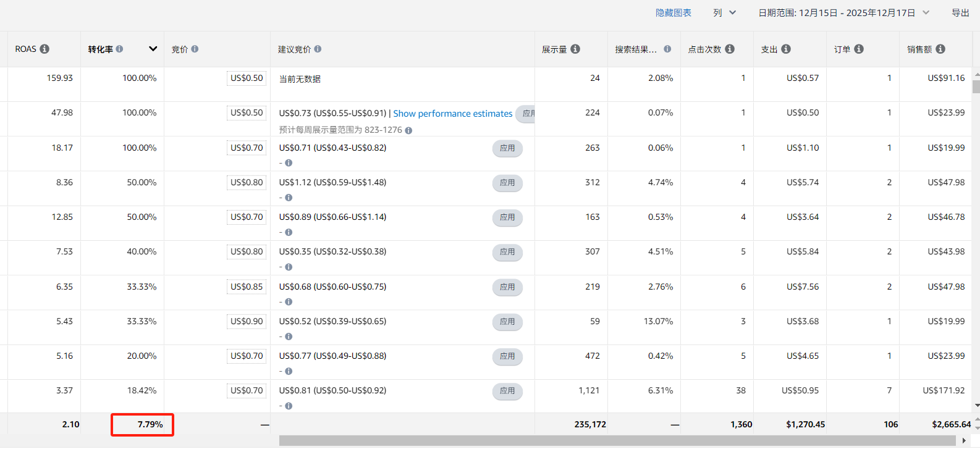This screenshot has width=980, height=452.
Task: Open the info icon for 建议竞价
Action: tap(318, 49)
